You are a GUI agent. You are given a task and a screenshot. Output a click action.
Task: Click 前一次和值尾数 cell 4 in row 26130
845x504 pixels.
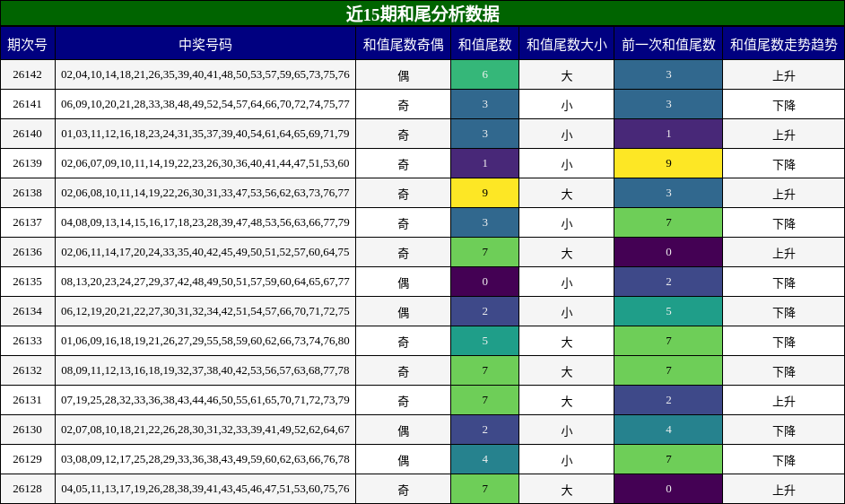pyautogui.click(x=668, y=430)
